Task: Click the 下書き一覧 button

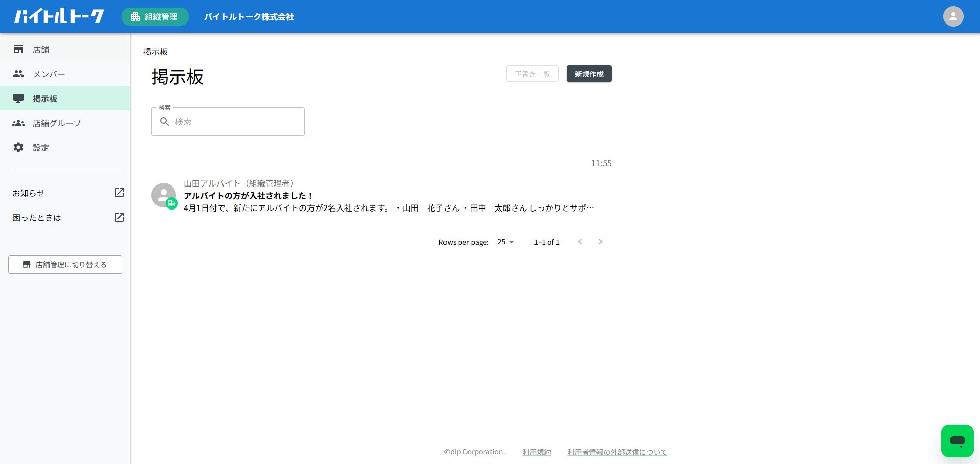Action: click(532, 74)
